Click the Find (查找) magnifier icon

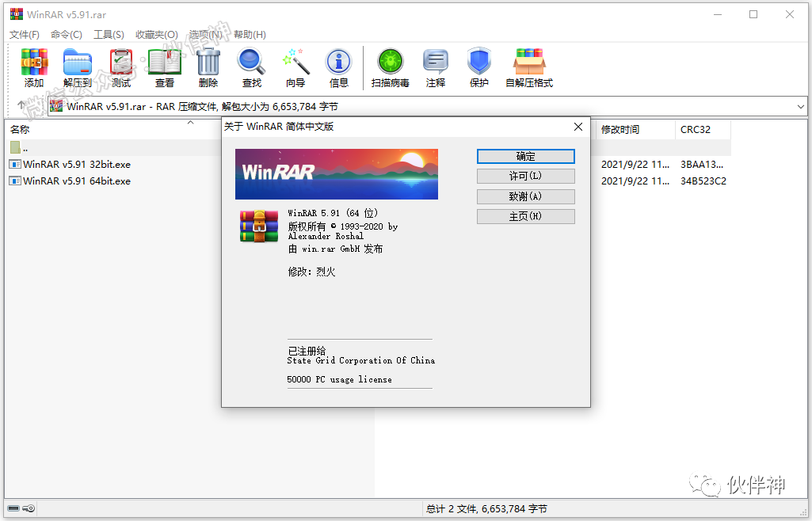click(x=252, y=68)
